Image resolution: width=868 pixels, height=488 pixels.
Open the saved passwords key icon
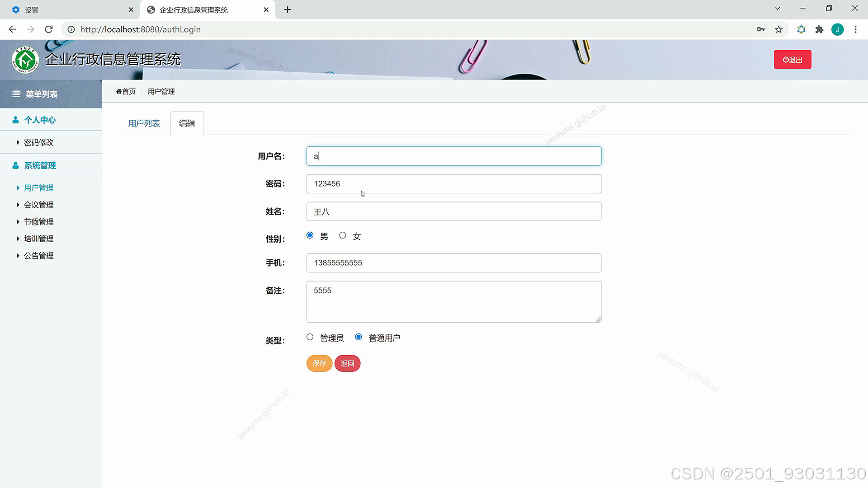click(x=760, y=29)
